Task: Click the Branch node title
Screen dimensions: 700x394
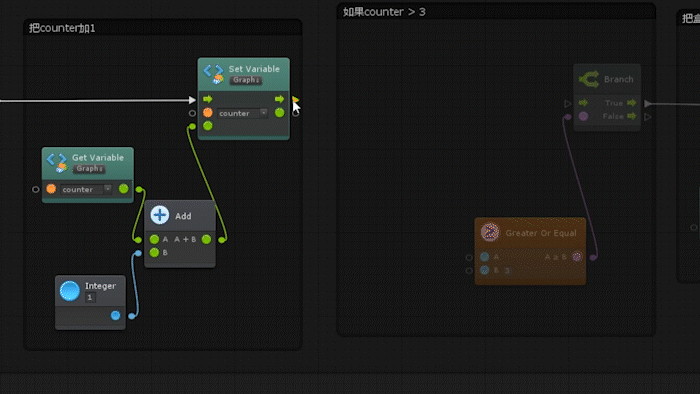Action: (x=618, y=79)
